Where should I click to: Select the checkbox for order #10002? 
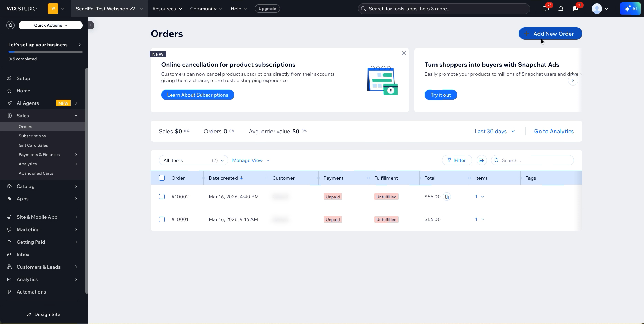[x=162, y=197]
